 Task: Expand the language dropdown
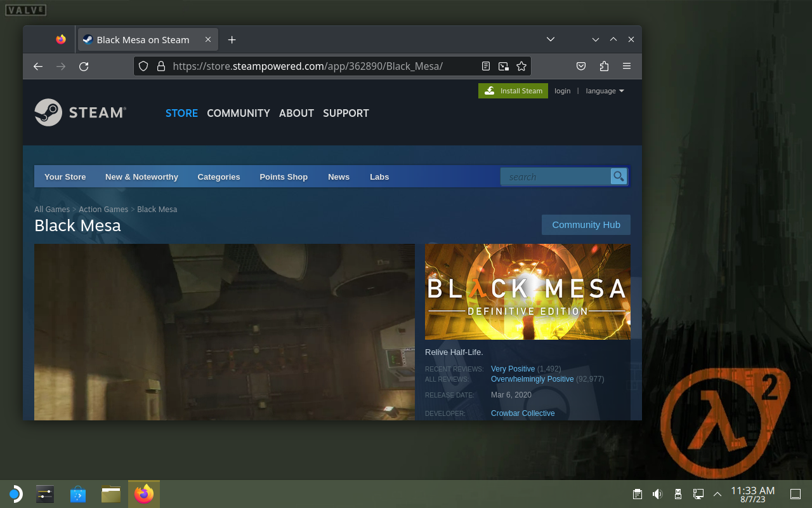pos(605,91)
